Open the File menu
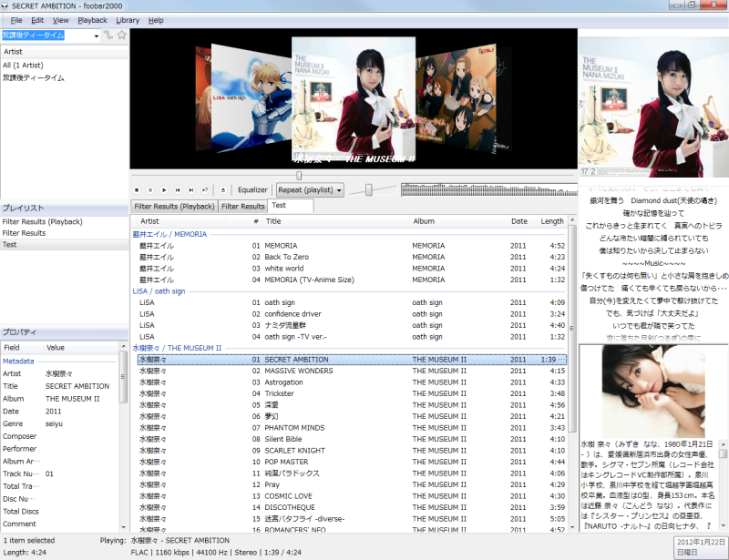Screen dimensions: 729x560 pos(16,20)
